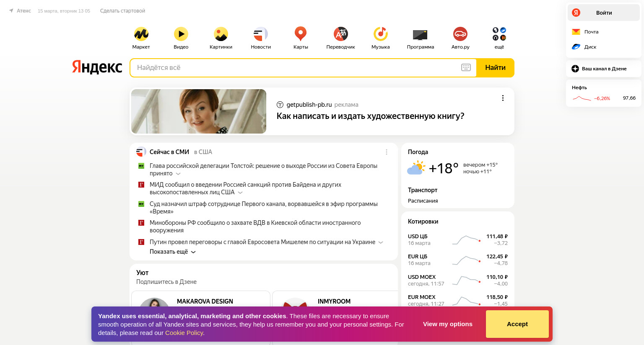Open the Видео service icon
The width and height of the screenshot is (644, 345).
[181, 34]
